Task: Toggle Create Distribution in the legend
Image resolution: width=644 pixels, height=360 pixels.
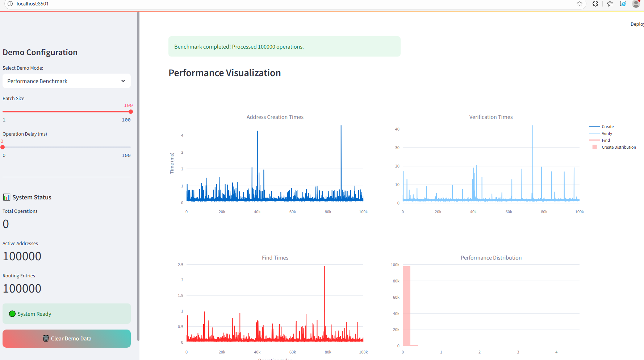Action: [618, 147]
